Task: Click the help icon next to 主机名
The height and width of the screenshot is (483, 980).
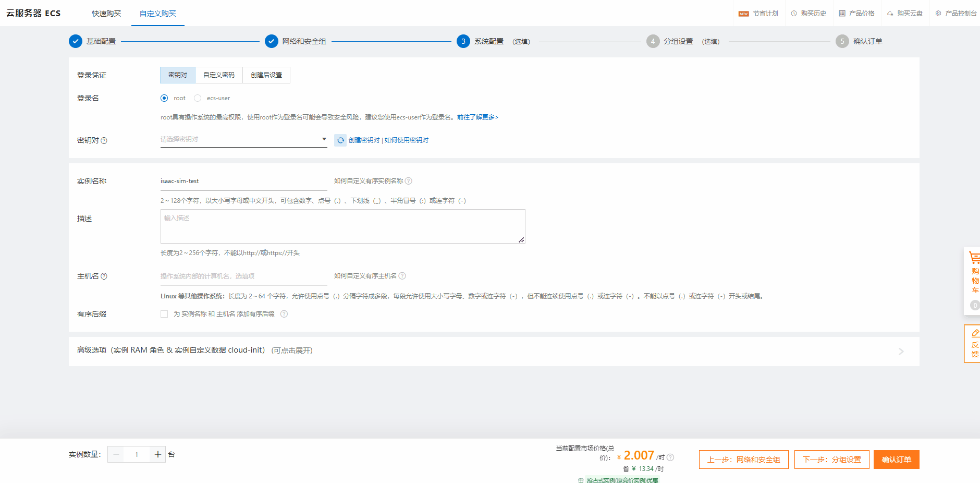Action: click(x=105, y=276)
